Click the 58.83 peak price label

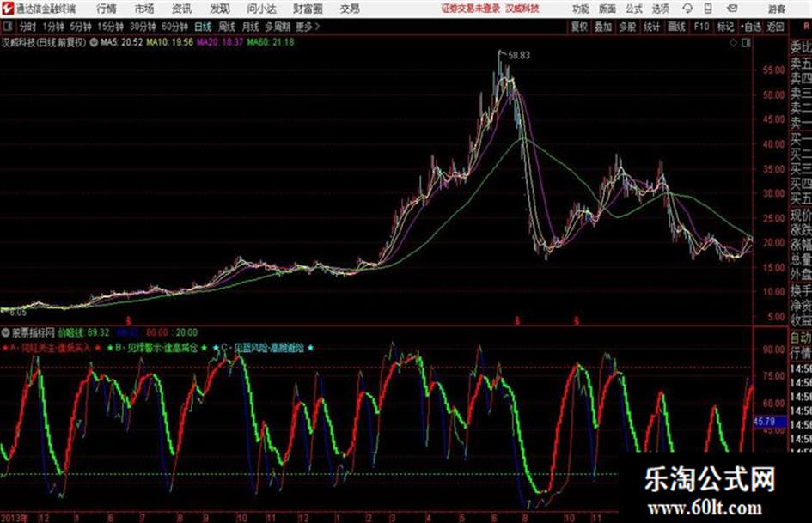pyautogui.click(x=519, y=56)
